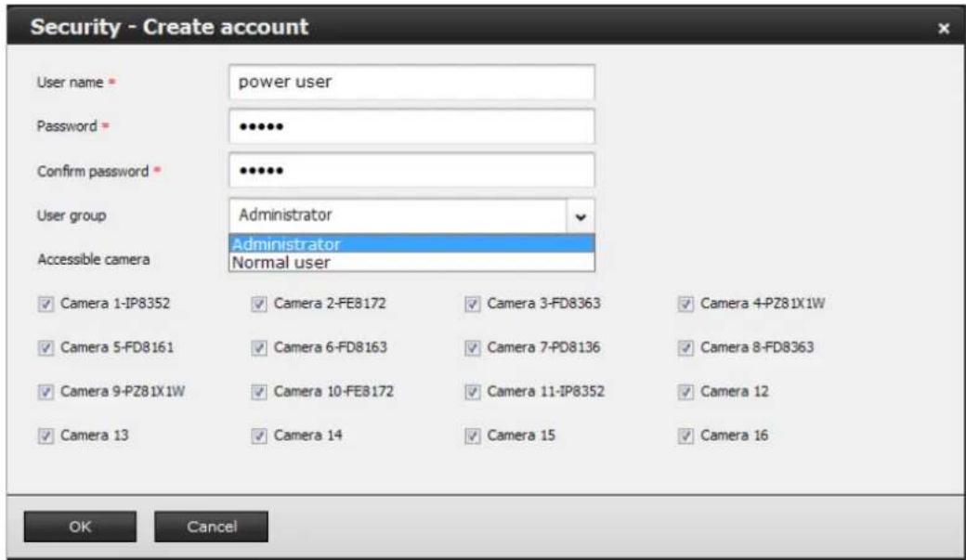The width and height of the screenshot is (966, 560).
Task: Click the Confirm password field
Action: (x=411, y=171)
